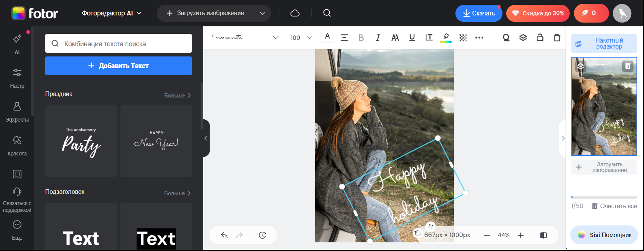Toggle underline text formatting
Screen dimensions: 644x251
coord(412,38)
